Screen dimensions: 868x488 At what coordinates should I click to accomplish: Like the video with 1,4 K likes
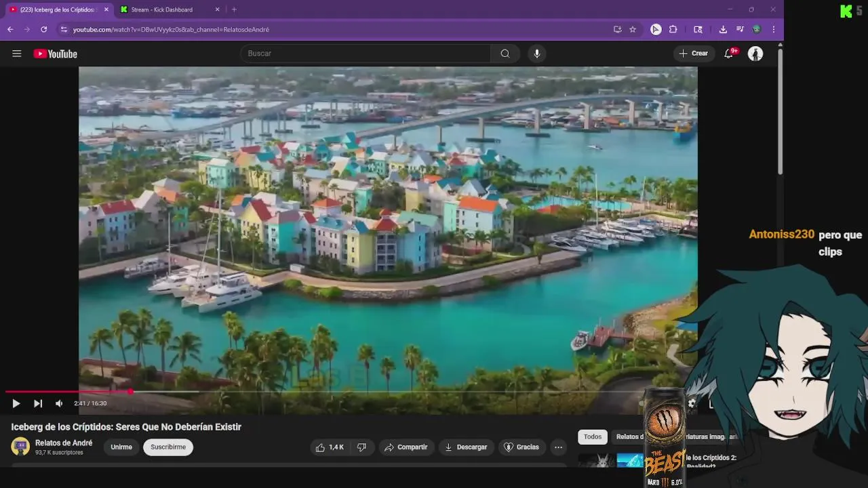pyautogui.click(x=330, y=447)
